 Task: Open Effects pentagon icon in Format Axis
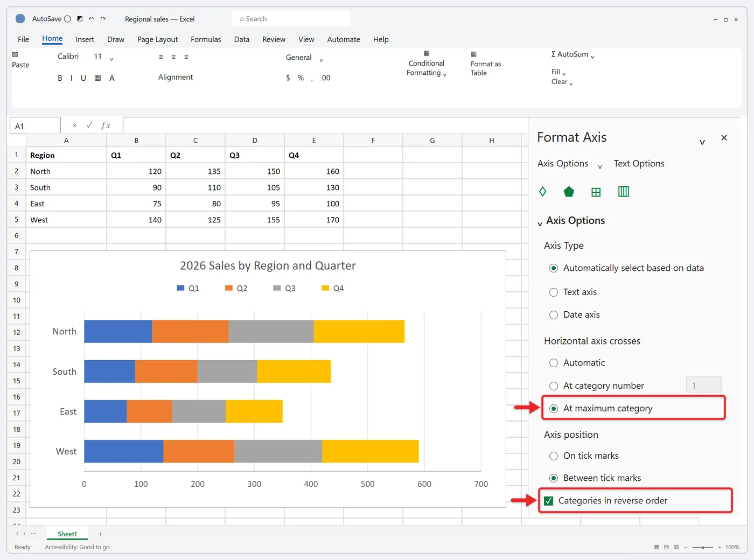pos(569,192)
